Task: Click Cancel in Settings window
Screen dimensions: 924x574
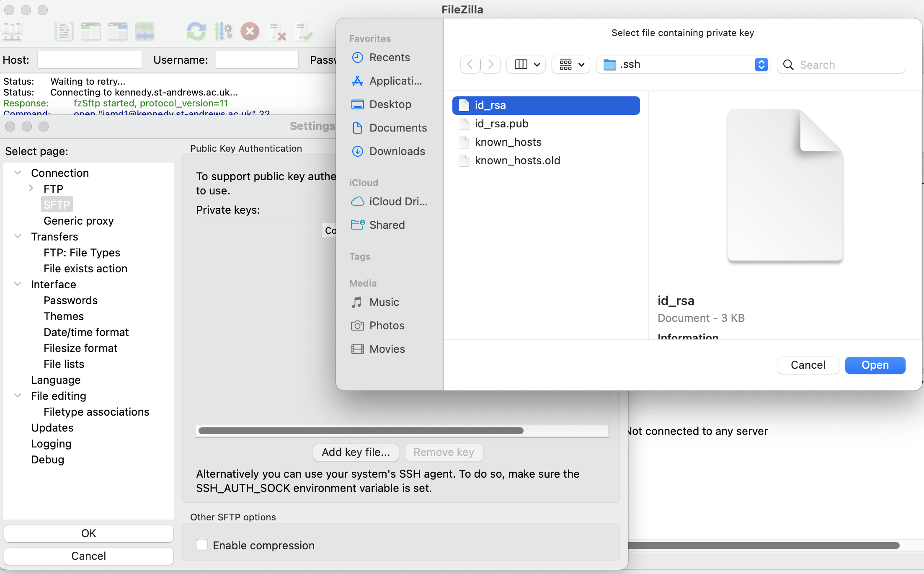Action: [x=88, y=556]
